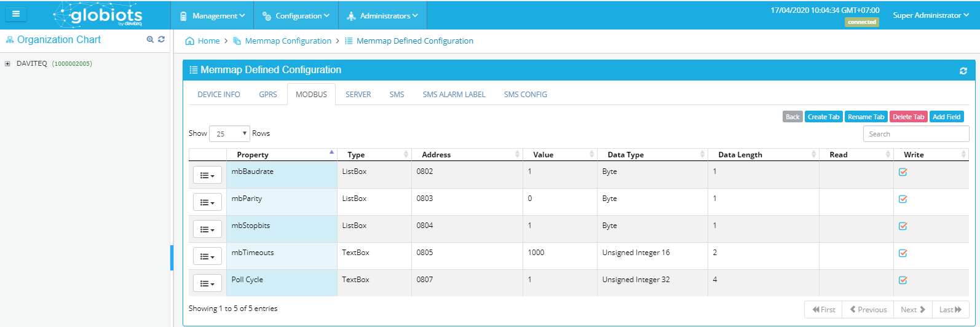Click the Unsigned Integer 16 cell

coord(652,256)
